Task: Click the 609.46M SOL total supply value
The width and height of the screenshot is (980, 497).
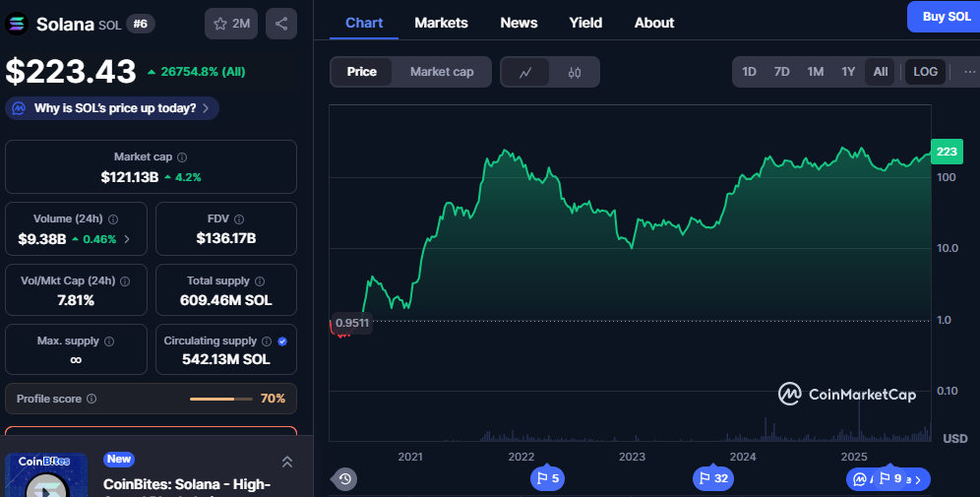Action: pos(226,301)
